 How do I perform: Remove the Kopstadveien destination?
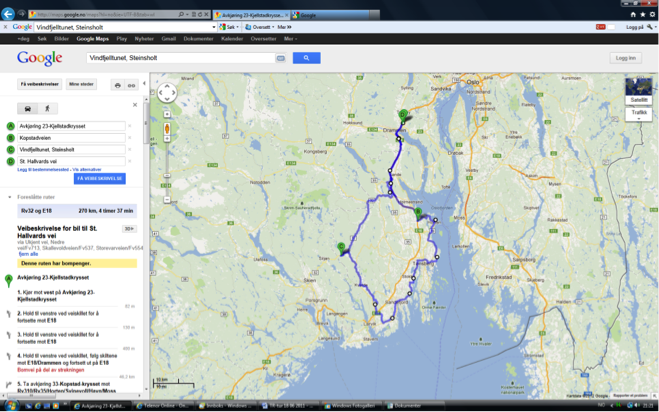pos(130,138)
